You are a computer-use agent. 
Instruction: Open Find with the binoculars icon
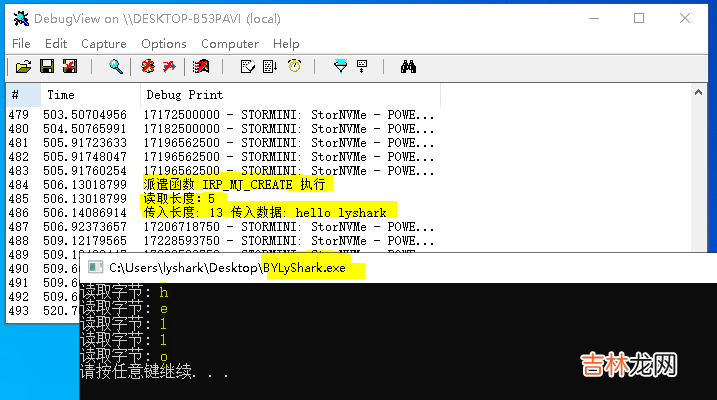pyautogui.click(x=408, y=67)
